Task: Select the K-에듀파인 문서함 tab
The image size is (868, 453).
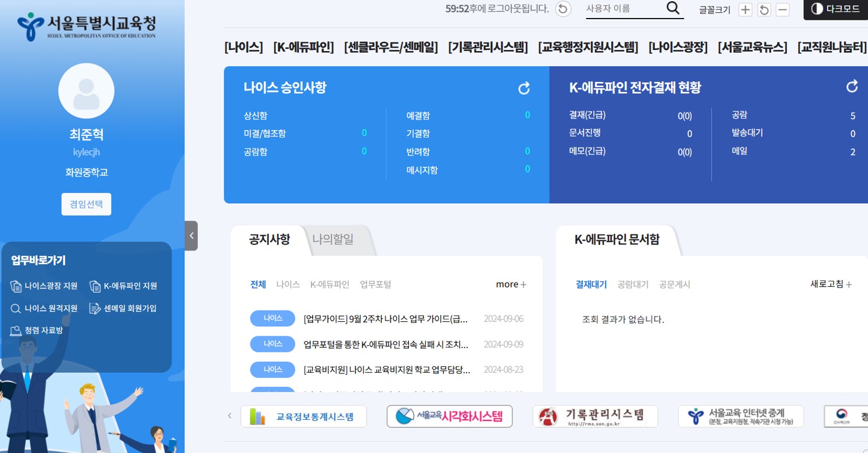Action: tap(617, 239)
